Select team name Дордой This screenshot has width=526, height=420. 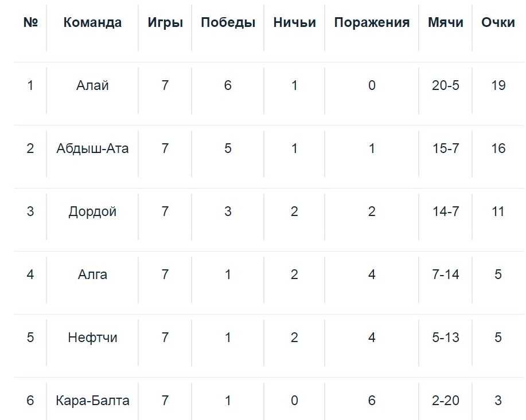point(92,211)
